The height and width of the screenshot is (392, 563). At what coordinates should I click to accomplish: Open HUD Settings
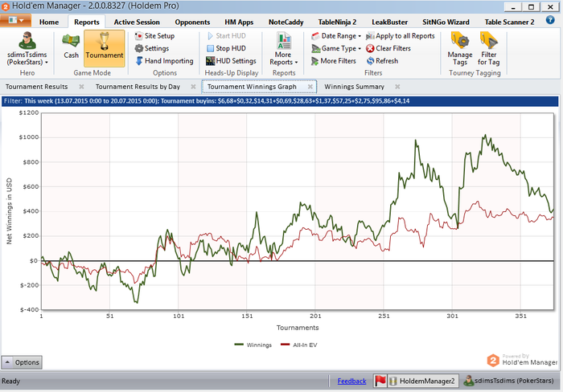232,61
